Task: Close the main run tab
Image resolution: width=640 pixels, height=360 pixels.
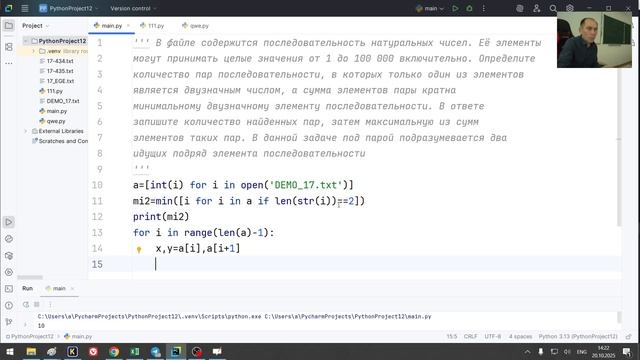Action: pos(72,289)
